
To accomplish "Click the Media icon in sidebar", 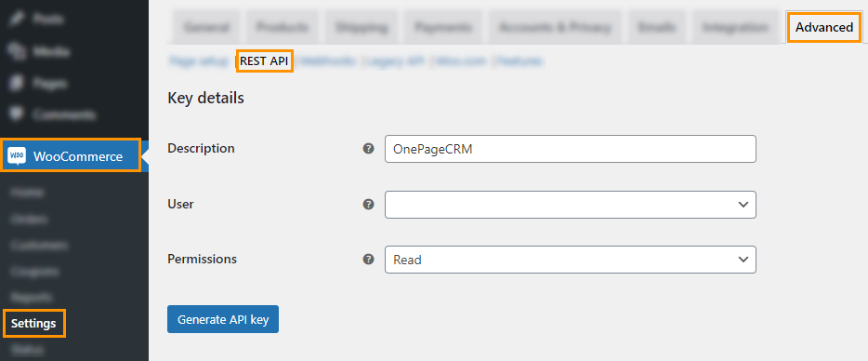I will pos(16,51).
